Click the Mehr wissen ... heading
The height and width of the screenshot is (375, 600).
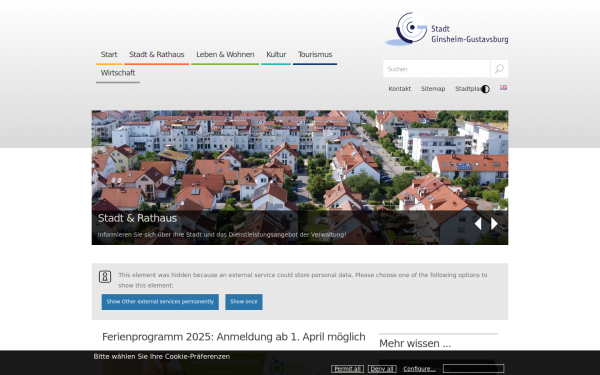coord(415,344)
